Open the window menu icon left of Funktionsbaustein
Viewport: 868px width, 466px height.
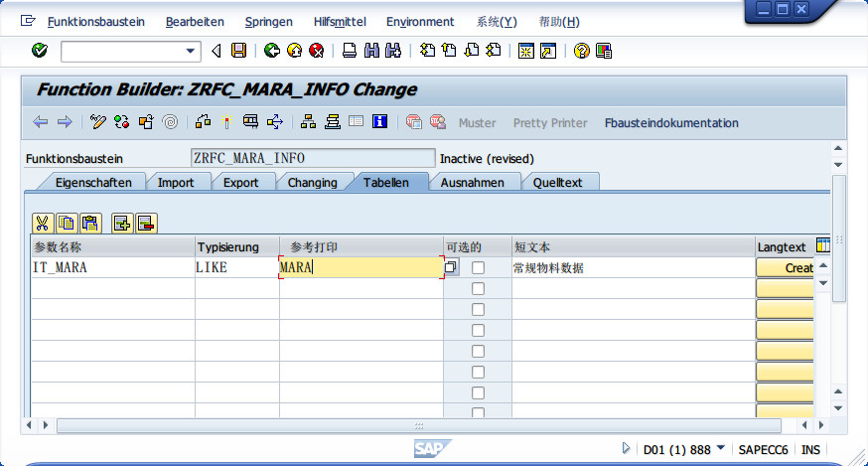click(28, 21)
